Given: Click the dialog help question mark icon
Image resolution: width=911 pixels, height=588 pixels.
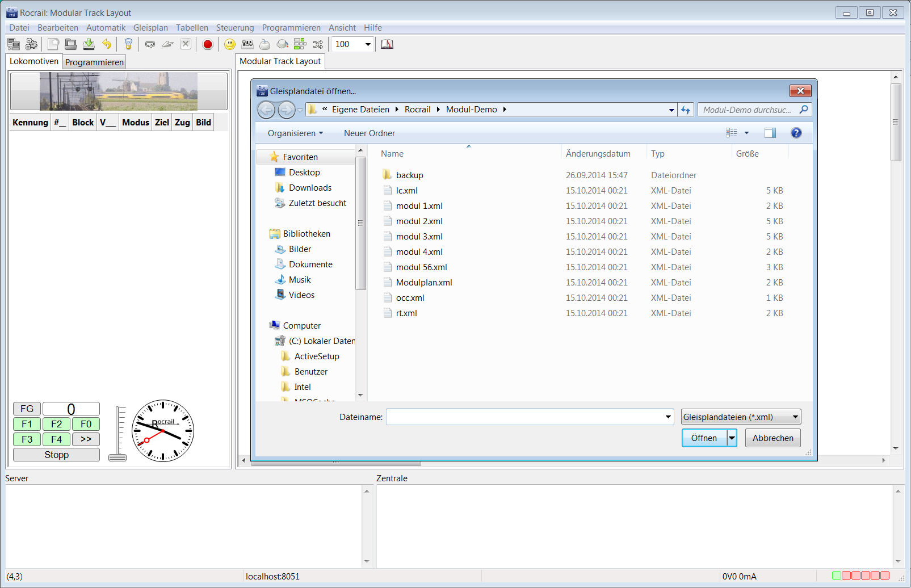Looking at the screenshot, I should tap(796, 133).
